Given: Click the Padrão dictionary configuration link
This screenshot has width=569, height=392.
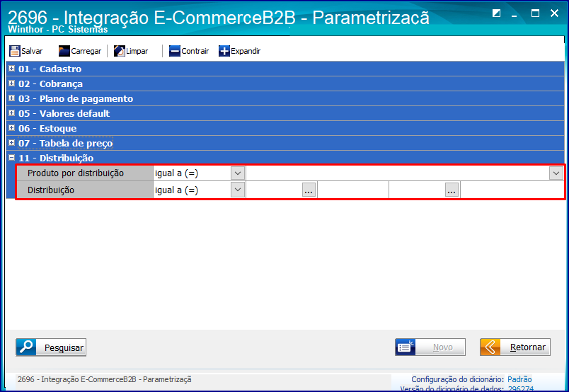Looking at the screenshot, I should pos(519,379).
